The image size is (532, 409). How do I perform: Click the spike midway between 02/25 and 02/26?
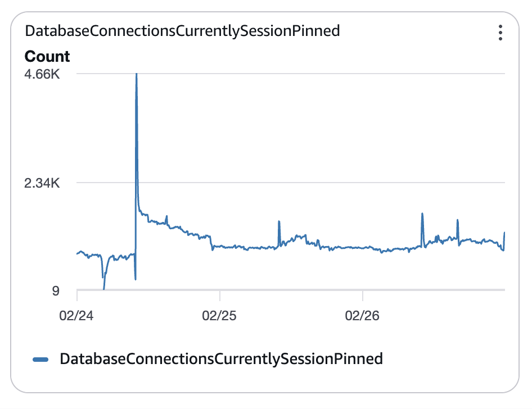point(279,222)
